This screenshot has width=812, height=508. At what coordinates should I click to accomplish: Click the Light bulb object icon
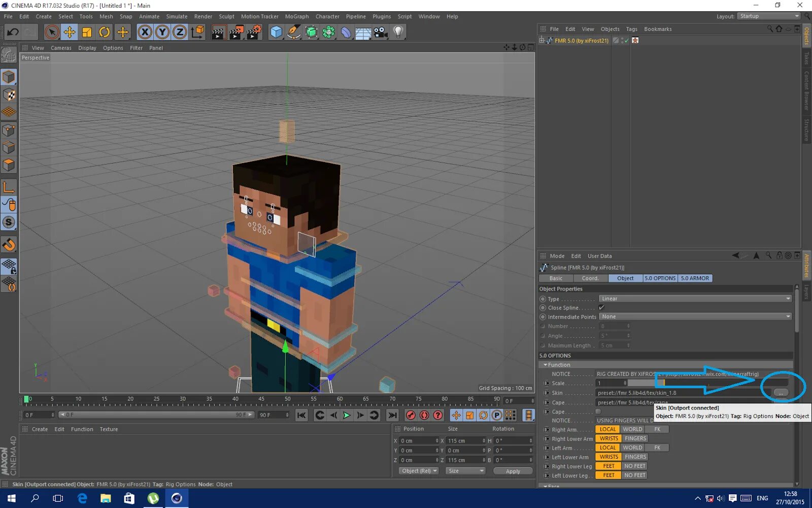coord(398,33)
